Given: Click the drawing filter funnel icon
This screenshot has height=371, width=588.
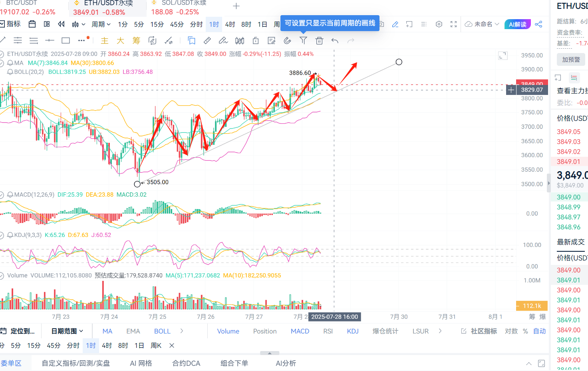Looking at the screenshot, I should pyautogui.click(x=303, y=41).
